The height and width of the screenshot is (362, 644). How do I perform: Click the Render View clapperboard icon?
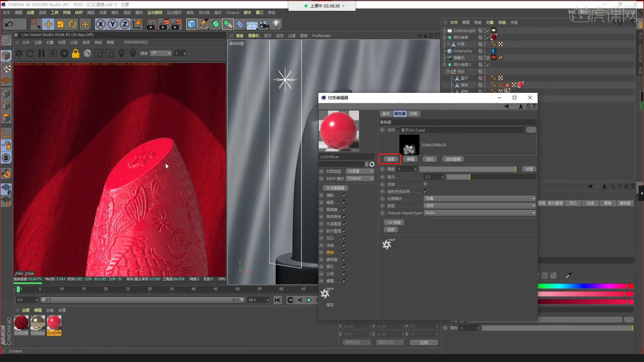click(151, 24)
